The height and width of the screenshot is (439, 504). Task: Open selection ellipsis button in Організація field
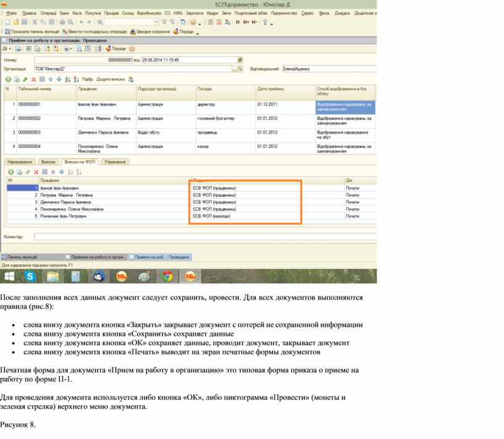point(234,69)
